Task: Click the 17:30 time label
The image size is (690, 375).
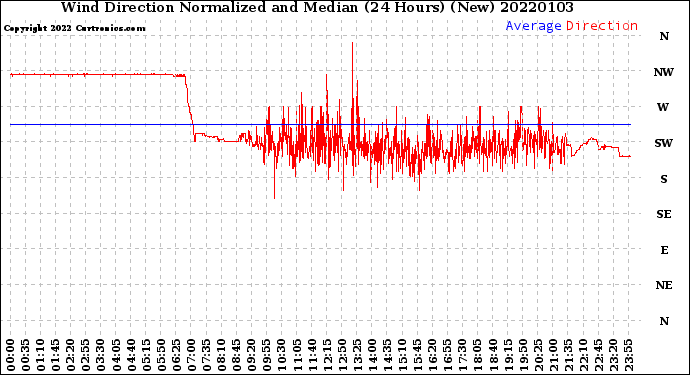Action: click(462, 355)
